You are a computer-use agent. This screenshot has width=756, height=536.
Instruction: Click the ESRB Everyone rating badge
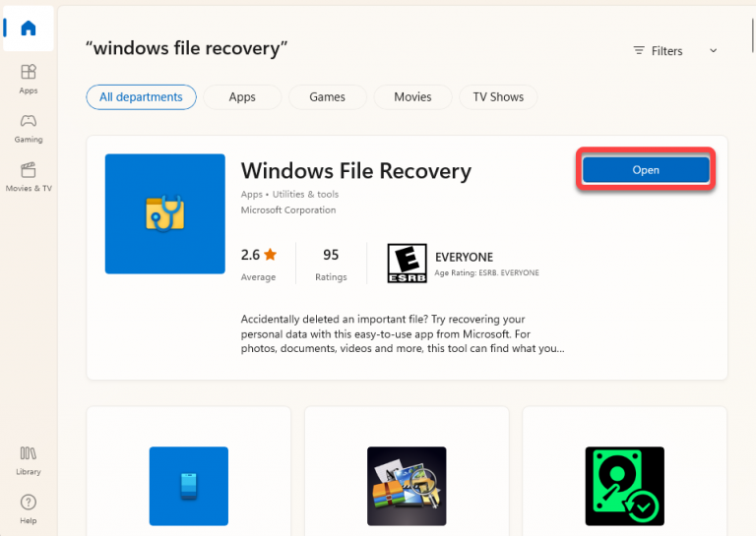pyautogui.click(x=407, y=263)
